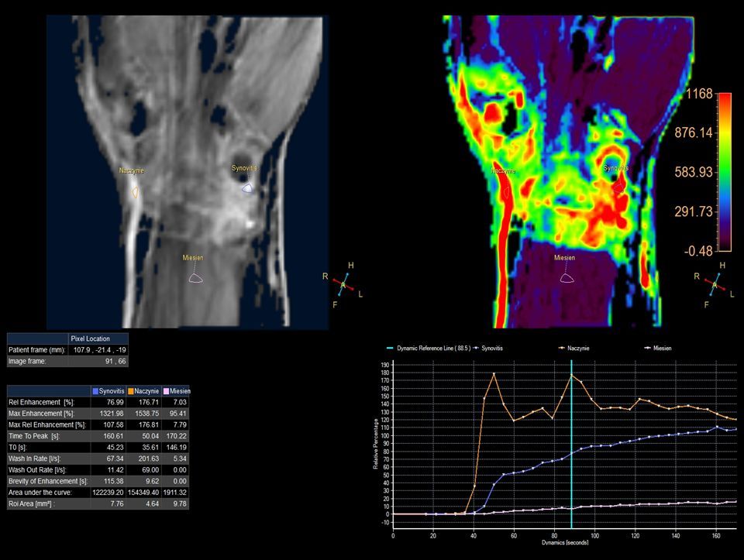
Task: Pick the Miesien ROI shape on grayscale image
Action: (195, 277)
